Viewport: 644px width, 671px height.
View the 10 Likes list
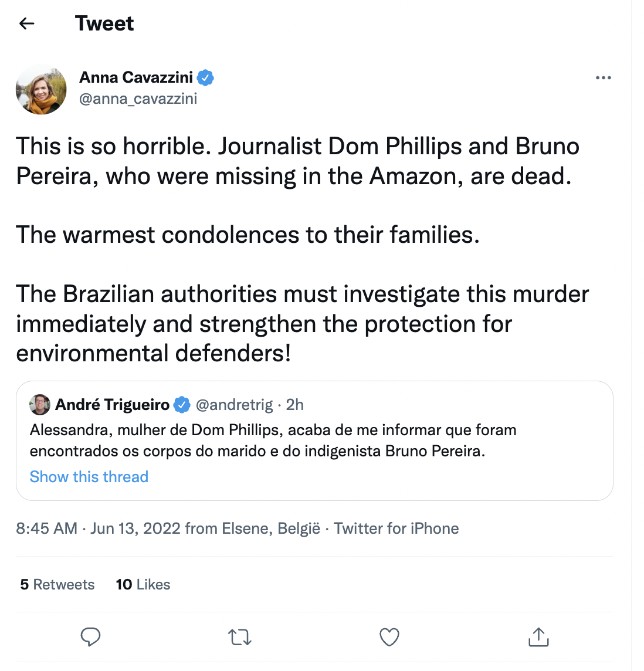pyautogui.click(x=143, y=585)
